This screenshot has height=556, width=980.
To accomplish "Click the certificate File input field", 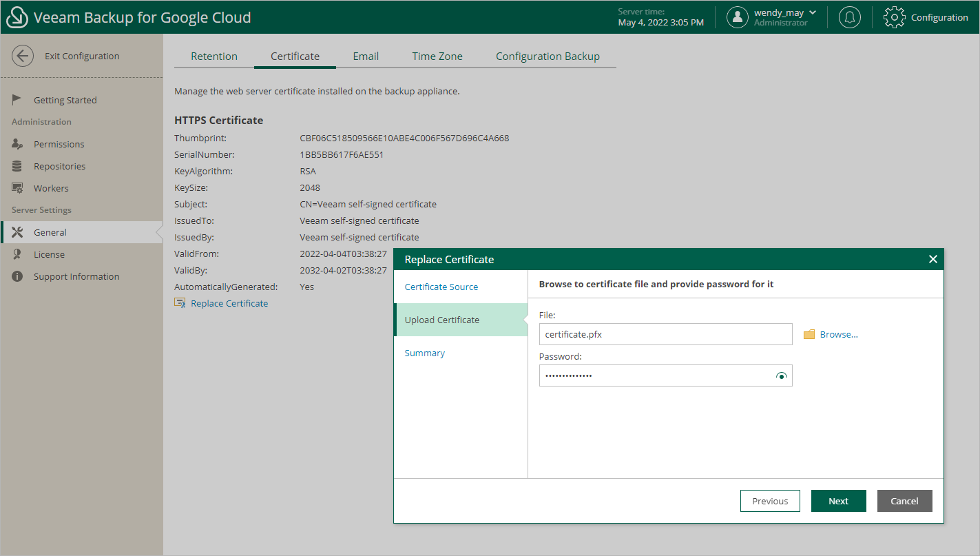I will (x=665, y=334).
